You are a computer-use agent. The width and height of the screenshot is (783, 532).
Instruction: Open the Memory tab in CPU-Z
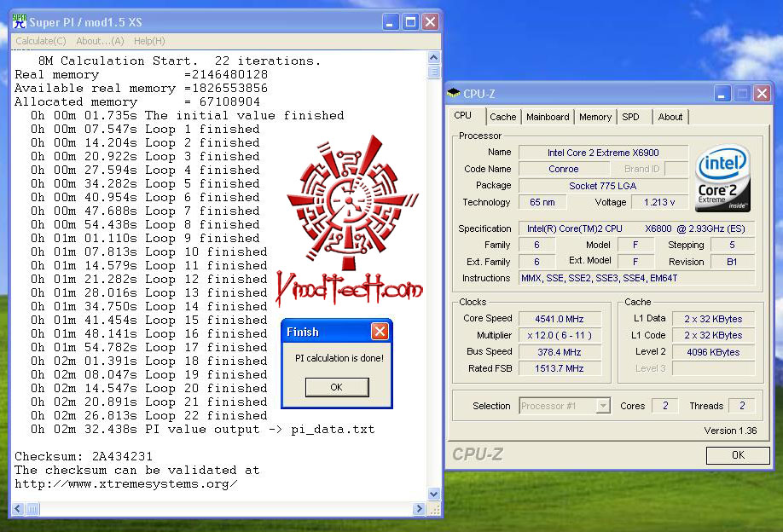click(x=595, y=117)
